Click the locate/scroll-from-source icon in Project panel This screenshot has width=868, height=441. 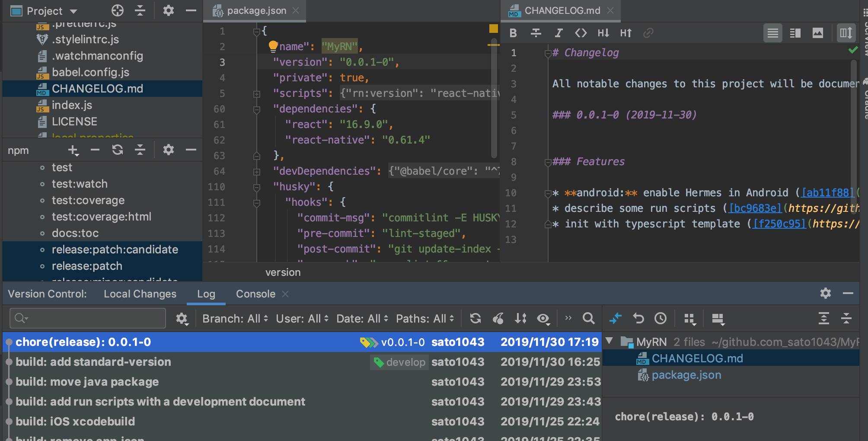117,10
